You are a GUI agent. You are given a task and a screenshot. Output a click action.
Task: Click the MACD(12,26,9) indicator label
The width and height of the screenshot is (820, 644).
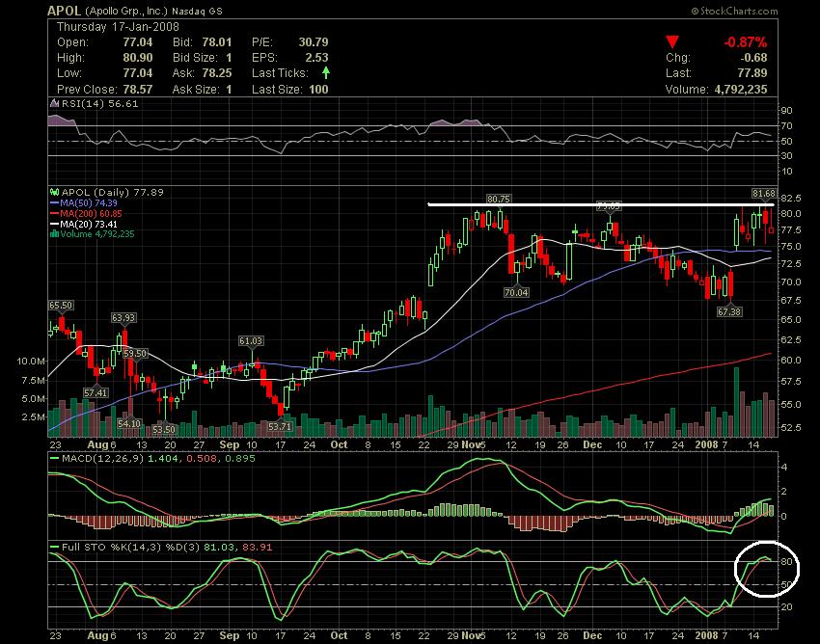tap(100, 459)
